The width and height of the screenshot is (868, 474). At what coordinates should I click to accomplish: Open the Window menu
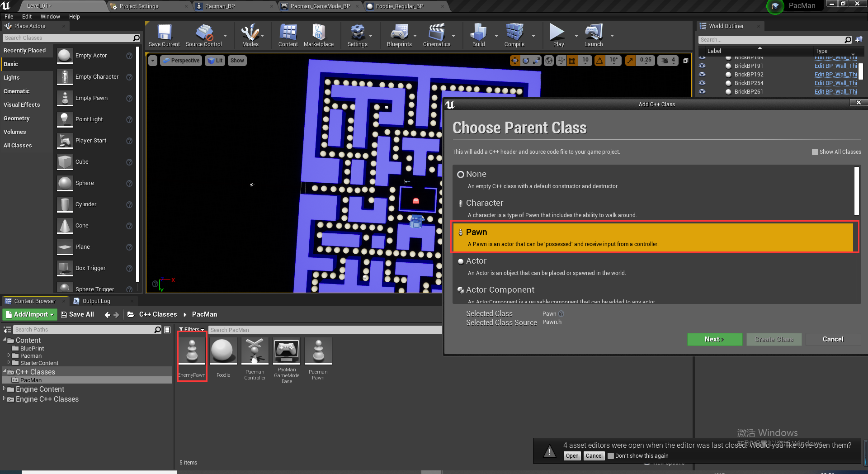[50, 16]
